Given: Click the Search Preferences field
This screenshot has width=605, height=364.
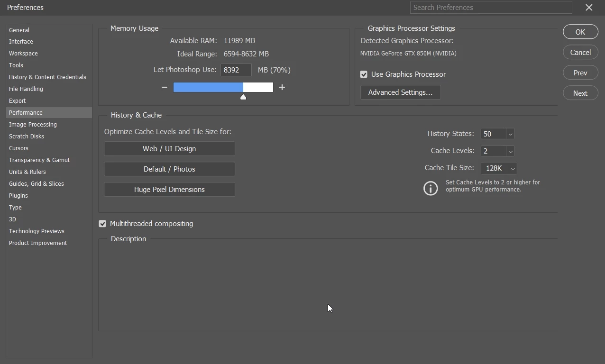Looking at the screenshot, I should pos(491,8).
